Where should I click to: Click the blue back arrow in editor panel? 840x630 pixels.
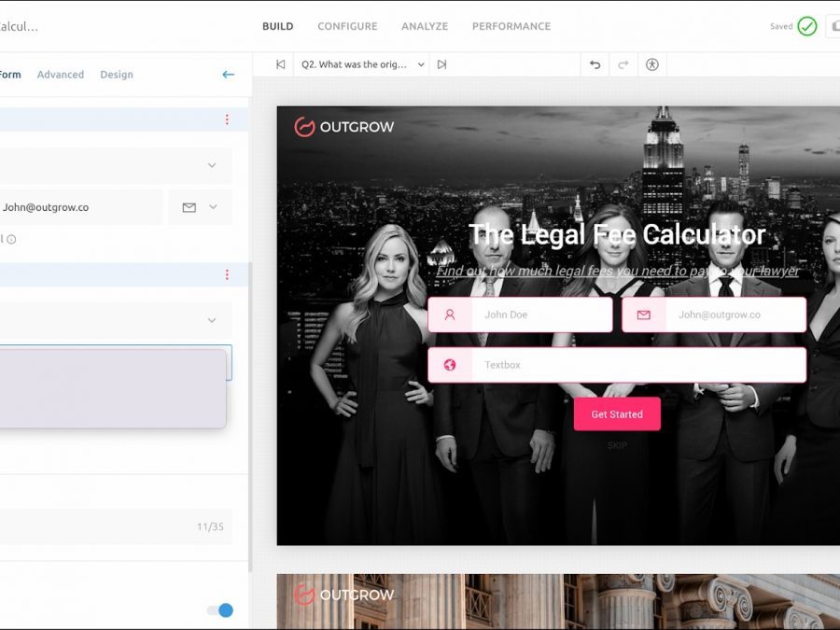tap(228, 75)
